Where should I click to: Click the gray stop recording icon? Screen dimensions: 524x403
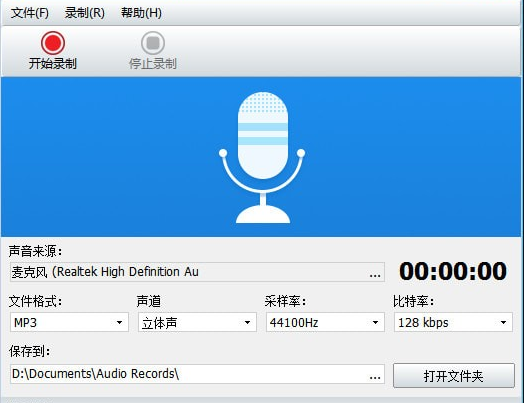coord(153,43)
